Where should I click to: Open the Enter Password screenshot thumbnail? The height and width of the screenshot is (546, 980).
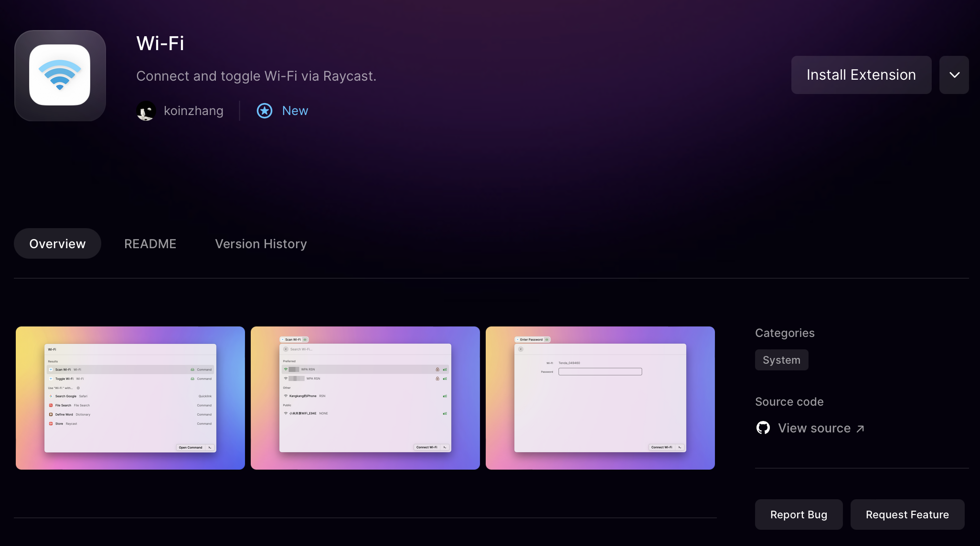coord(600,398)
